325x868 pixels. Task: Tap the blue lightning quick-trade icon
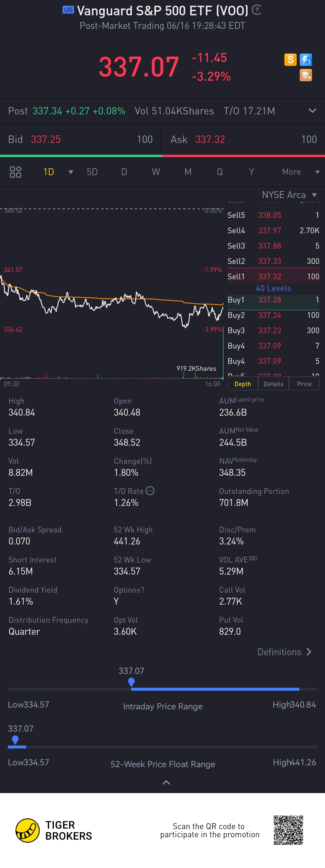coord(306,60)
